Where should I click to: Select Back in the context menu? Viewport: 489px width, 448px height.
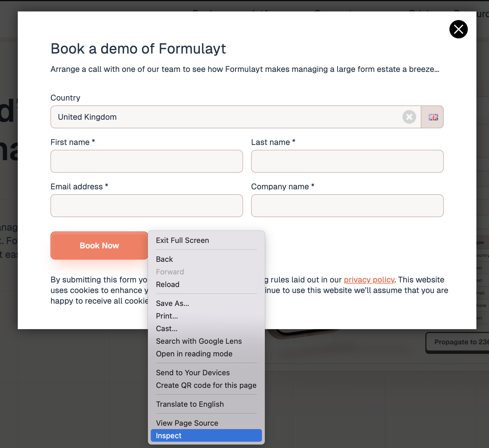click(206, 259)
